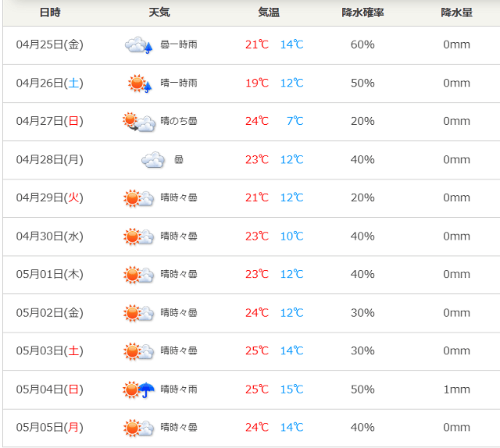
Task: Select the 降水確率 column header
Action: click(362, 12)
